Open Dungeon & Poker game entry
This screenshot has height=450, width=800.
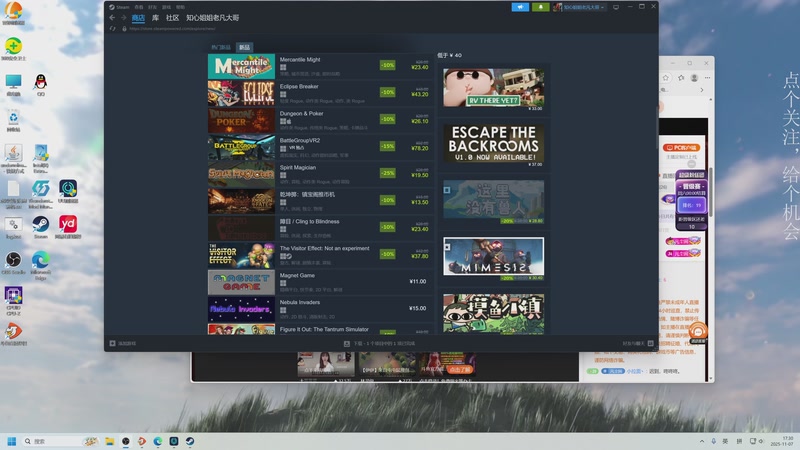pyautogui.click(x=320, y=120)
